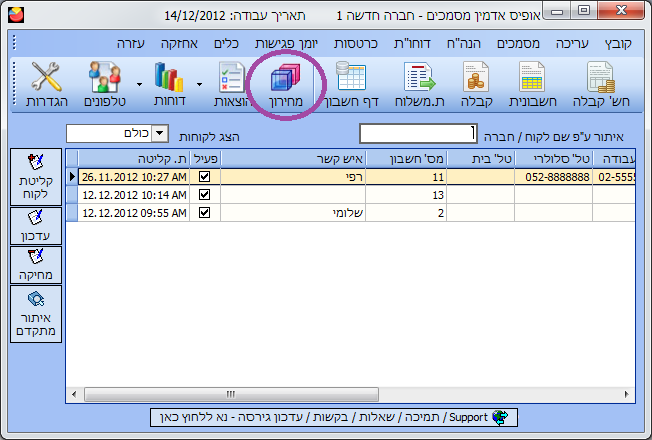Screen dimensions: 652x440
Task: Click the date 26.11.2012 10:27 AM
Action: (134, 177)
